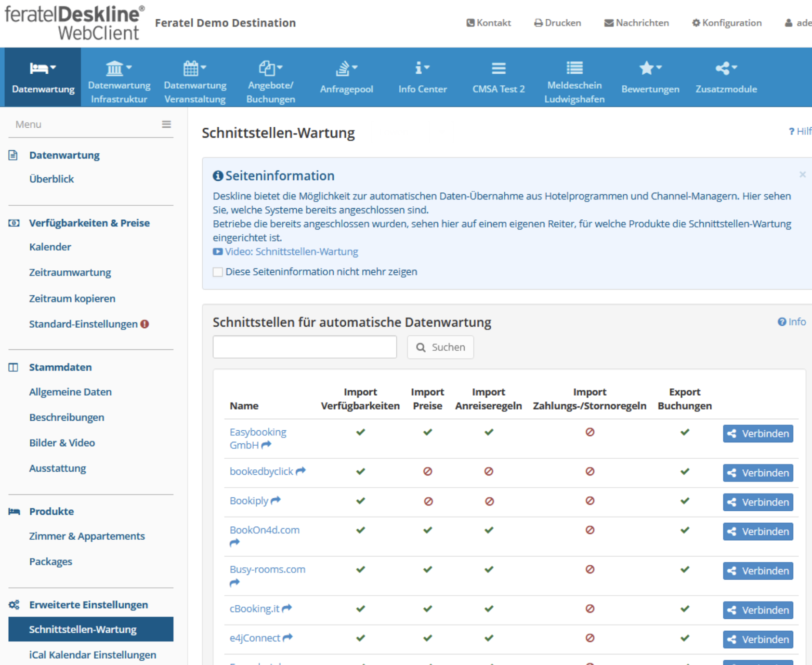The height and width of the screenshot is (665, 812).
Task: Open the Datenwartung bed icon tab
Action: coord(43,77)
